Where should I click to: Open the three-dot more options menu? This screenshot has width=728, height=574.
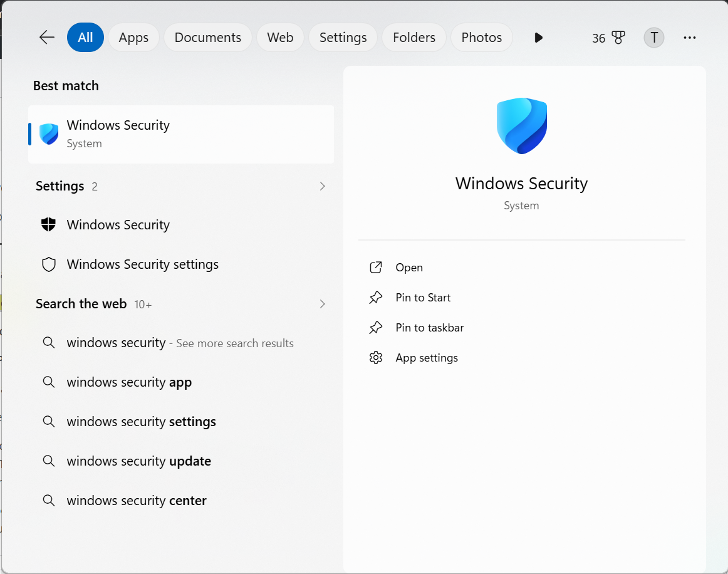click(689, 38)
